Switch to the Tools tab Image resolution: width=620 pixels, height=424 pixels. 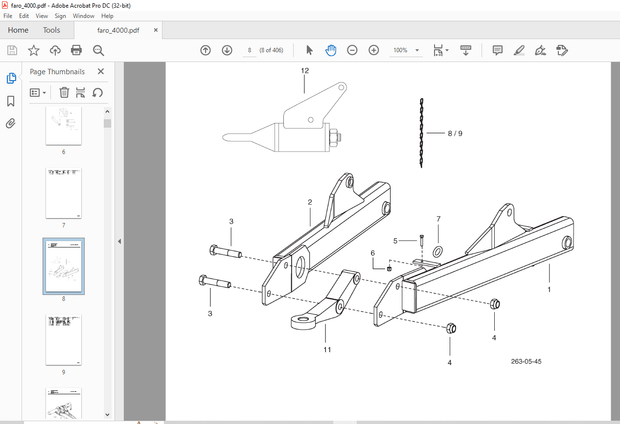point(51,30)
